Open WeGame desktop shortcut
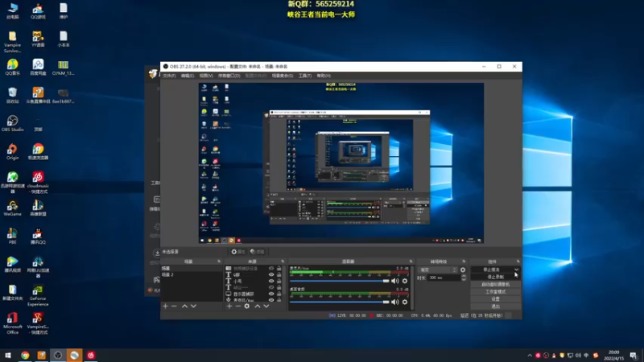 (12, 208)
